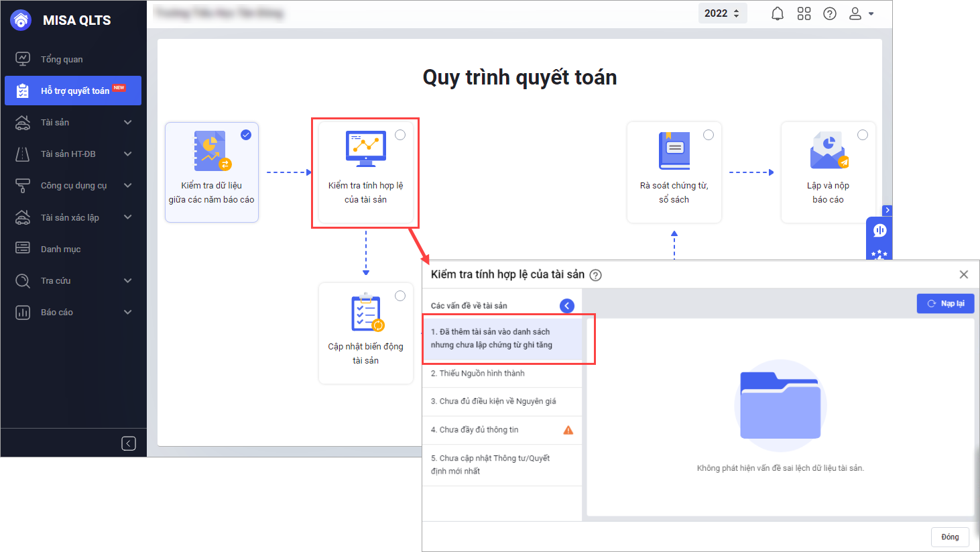
Task: Click the Đóng button
Action: [x=950, y=537]
